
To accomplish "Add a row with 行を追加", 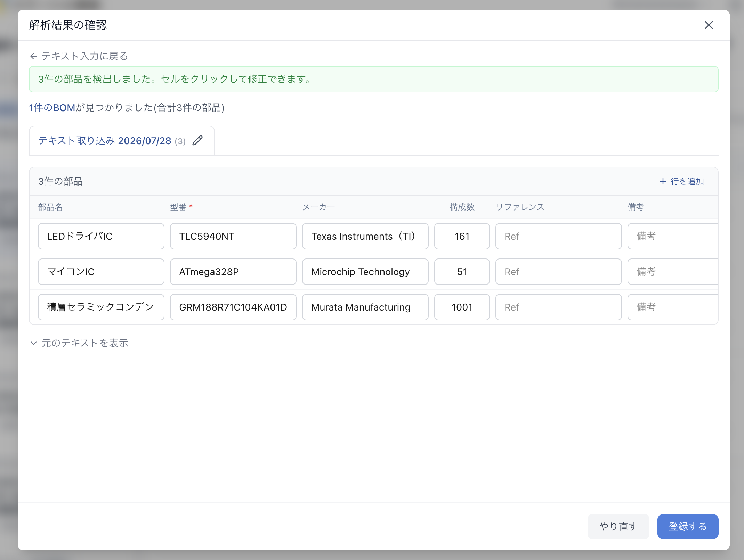I will [x=681, y=181].
